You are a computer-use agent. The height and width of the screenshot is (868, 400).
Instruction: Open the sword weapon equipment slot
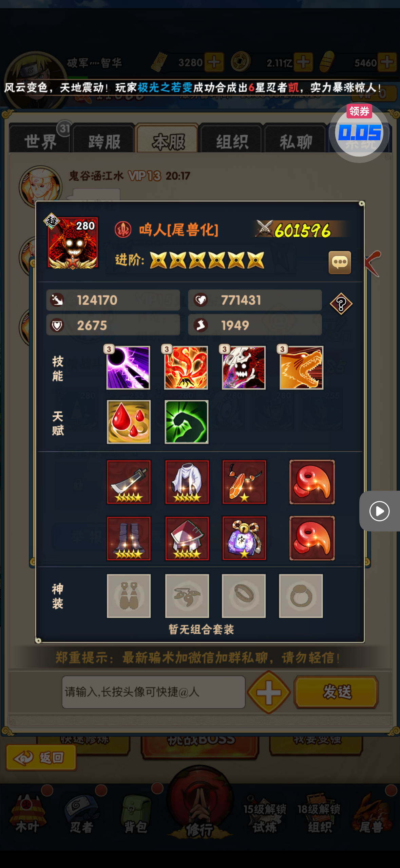(x=129, y=482)
